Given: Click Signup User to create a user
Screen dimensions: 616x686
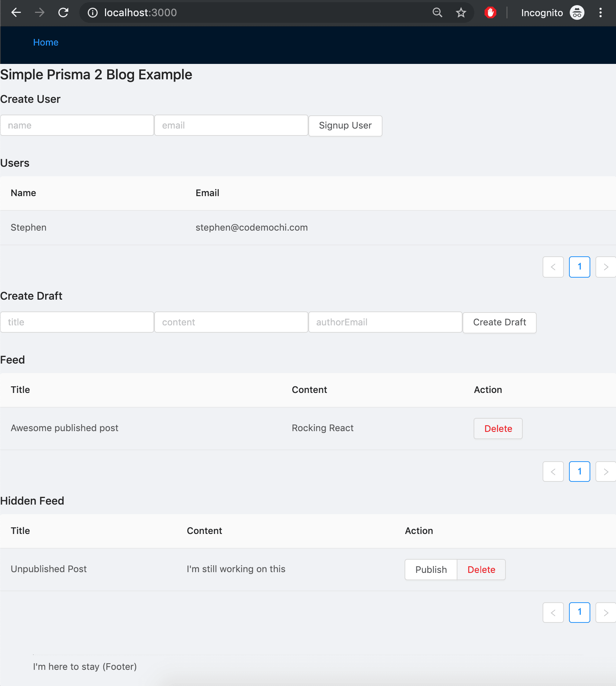Looking at the screenshot, I should [345, 126].
